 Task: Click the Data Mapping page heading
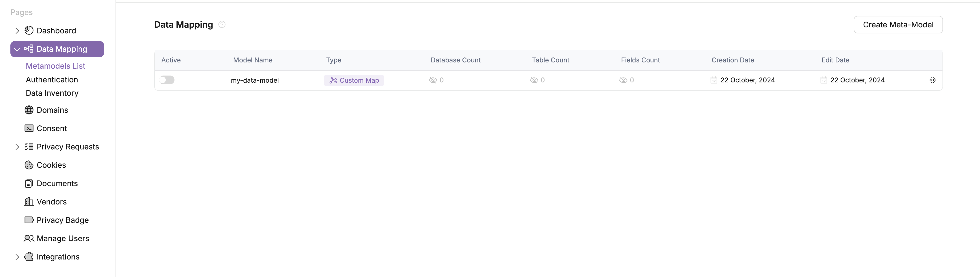click(183, 24)
